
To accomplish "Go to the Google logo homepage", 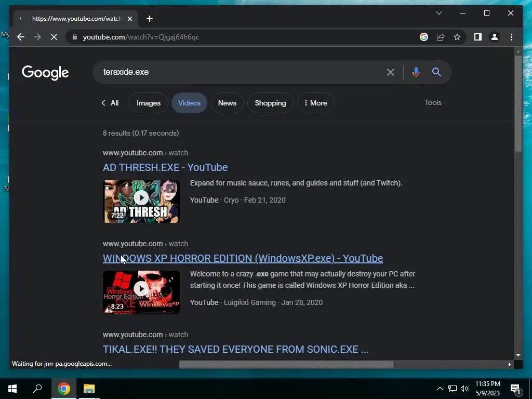I will (x=45, y=72).
